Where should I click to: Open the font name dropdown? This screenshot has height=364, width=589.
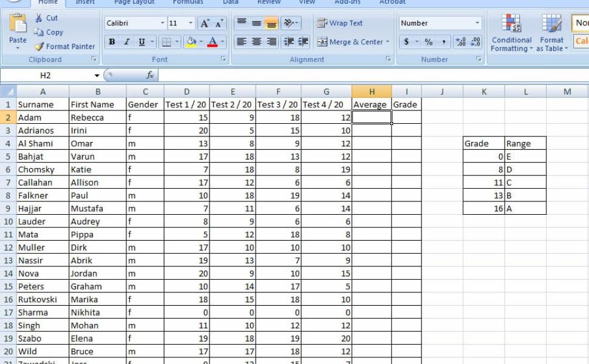162,22
